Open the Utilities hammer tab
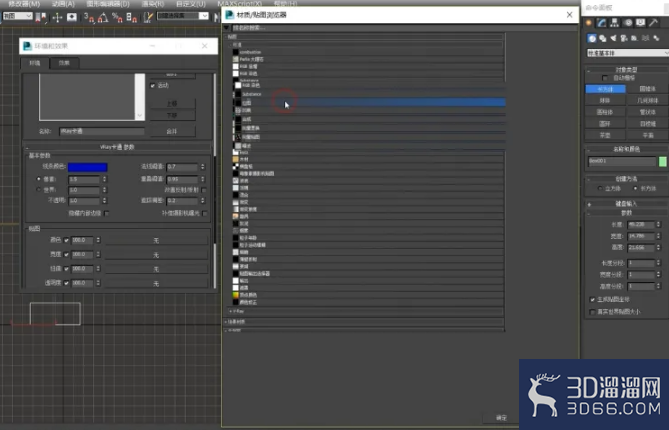 [653, 23]
